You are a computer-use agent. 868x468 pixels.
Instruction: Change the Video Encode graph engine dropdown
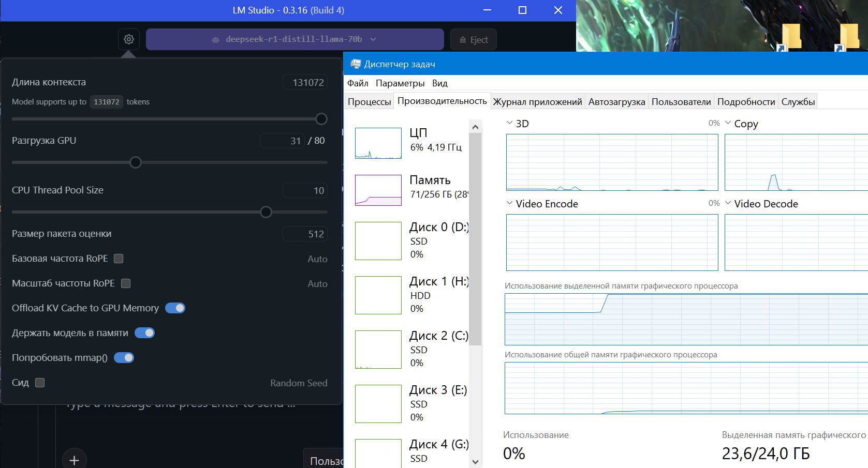pos(510,204)
